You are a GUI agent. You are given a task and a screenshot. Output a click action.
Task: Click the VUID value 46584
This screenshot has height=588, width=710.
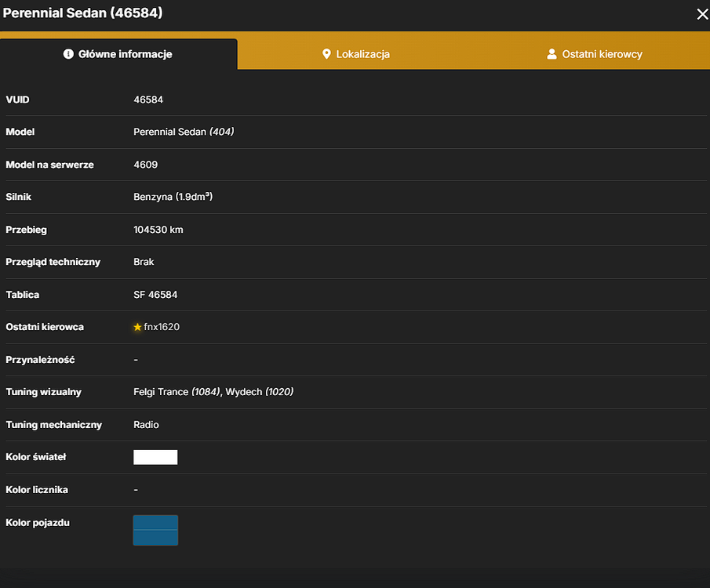tap(148, 100)
